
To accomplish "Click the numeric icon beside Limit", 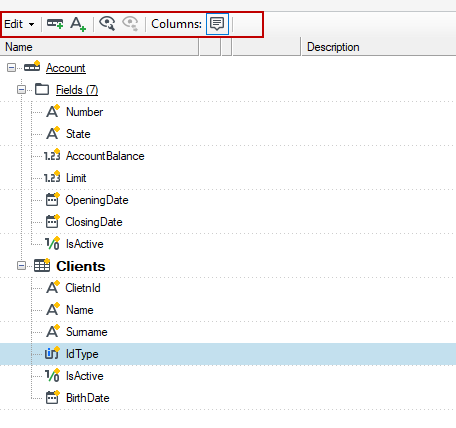I will (52, 177).
